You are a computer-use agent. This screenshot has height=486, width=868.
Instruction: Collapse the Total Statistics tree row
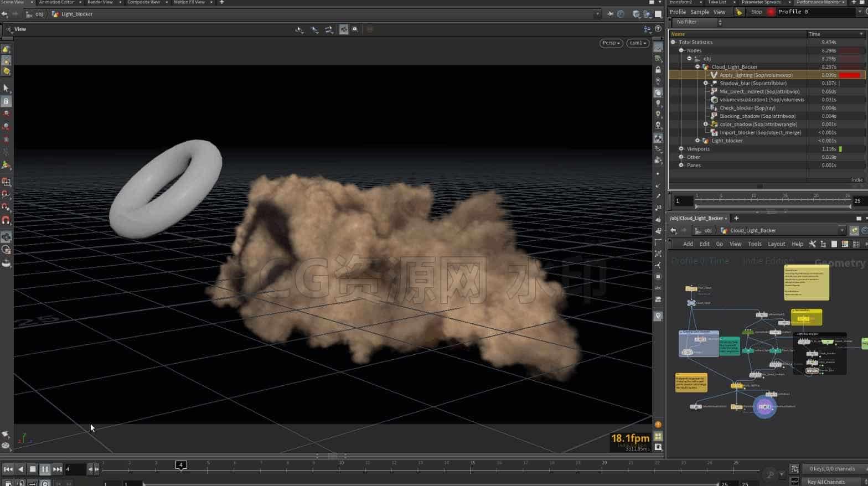673,42
